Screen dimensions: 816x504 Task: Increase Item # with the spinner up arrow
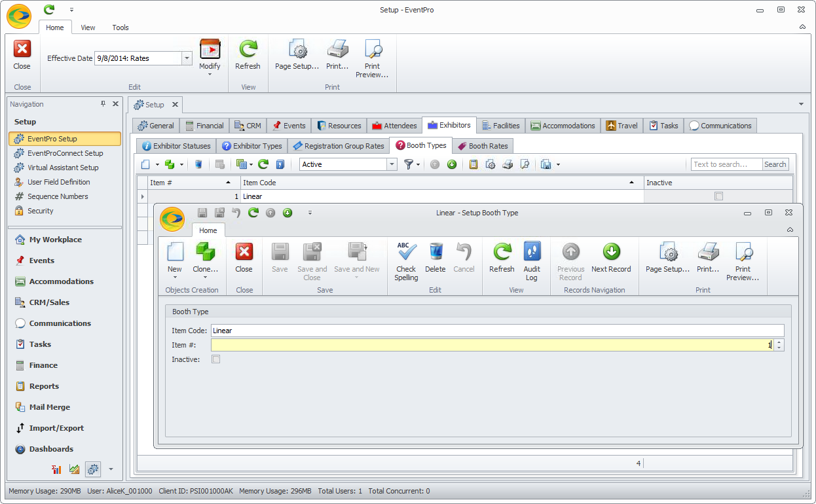tap(779, 342)
